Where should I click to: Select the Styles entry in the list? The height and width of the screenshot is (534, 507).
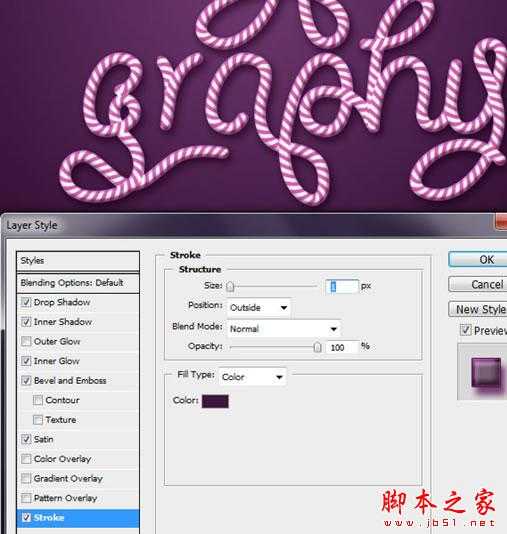click(x=78, y=261)
